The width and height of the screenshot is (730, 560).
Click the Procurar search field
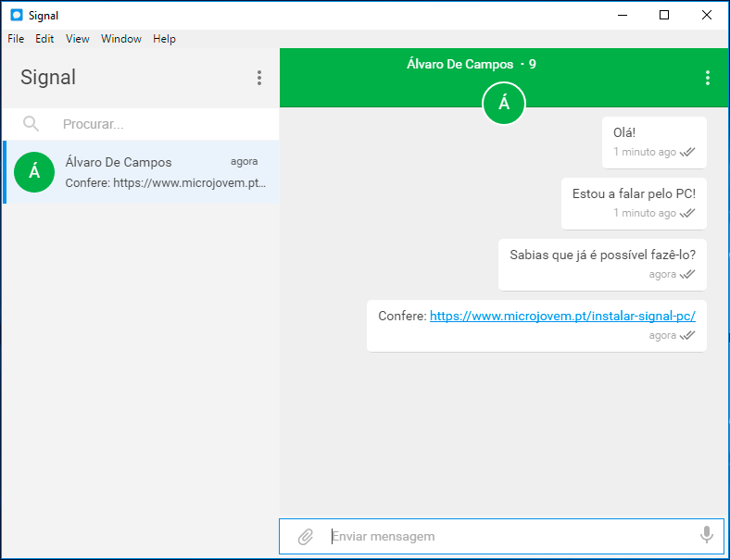pyautogui.click(x=141, y=124)
